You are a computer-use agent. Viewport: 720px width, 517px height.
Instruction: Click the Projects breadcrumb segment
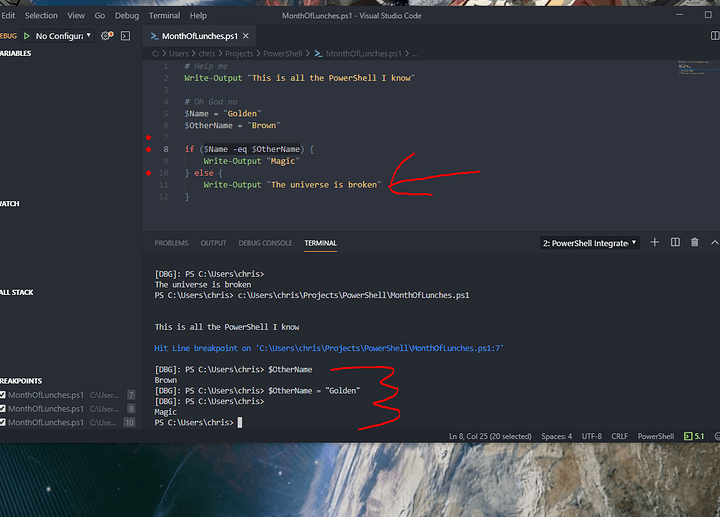239,54
